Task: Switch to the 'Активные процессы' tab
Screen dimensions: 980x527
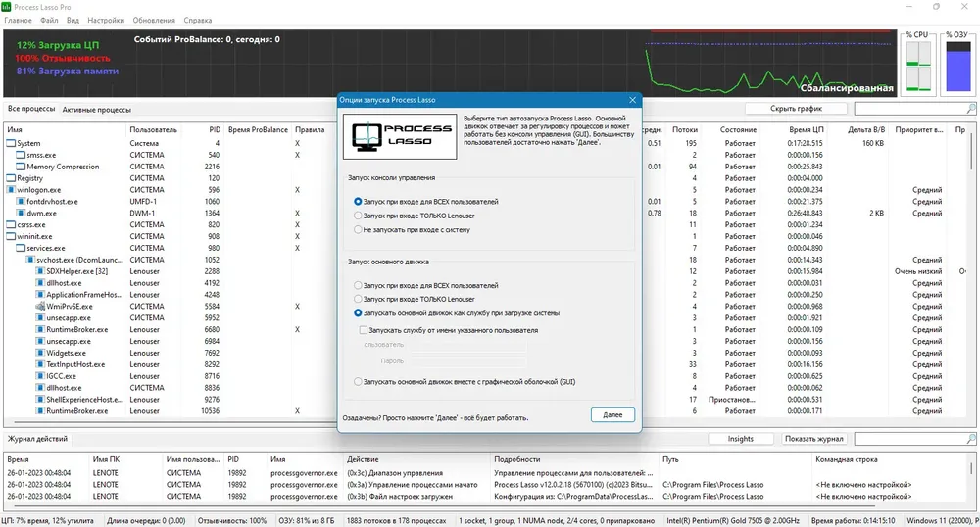Action: pos(96,110)
